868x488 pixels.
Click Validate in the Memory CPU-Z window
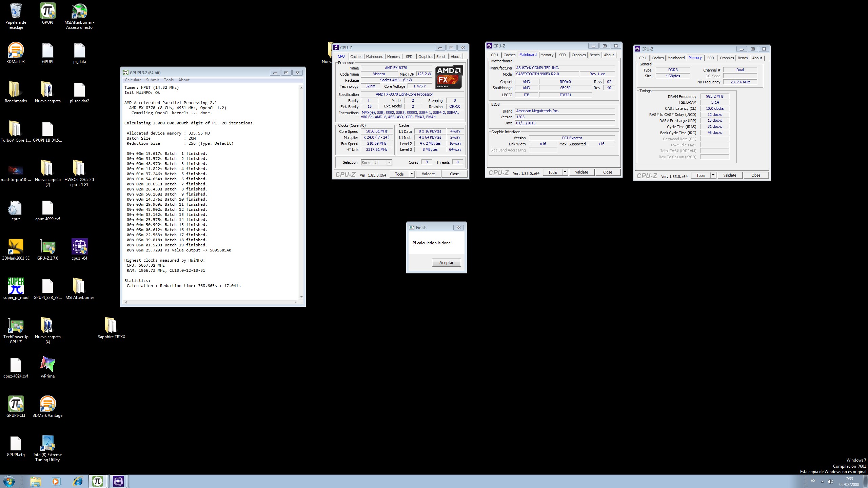pyautogui.click(x=729, y=175)
